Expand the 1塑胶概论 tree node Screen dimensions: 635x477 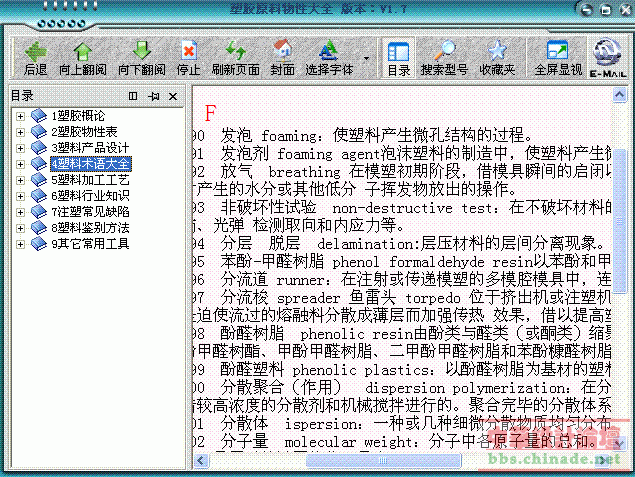pyautogui.click(x=20, y=117)
